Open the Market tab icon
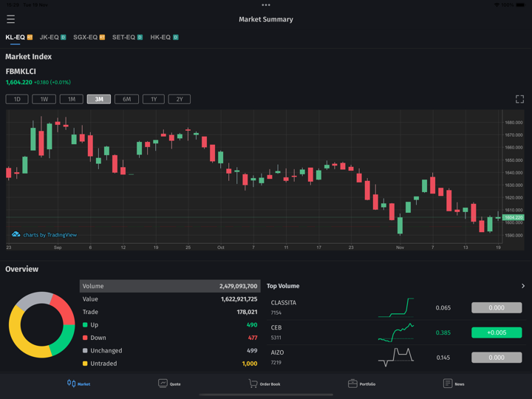This screenshot has height=399, width=532. (x=72, y=383)
